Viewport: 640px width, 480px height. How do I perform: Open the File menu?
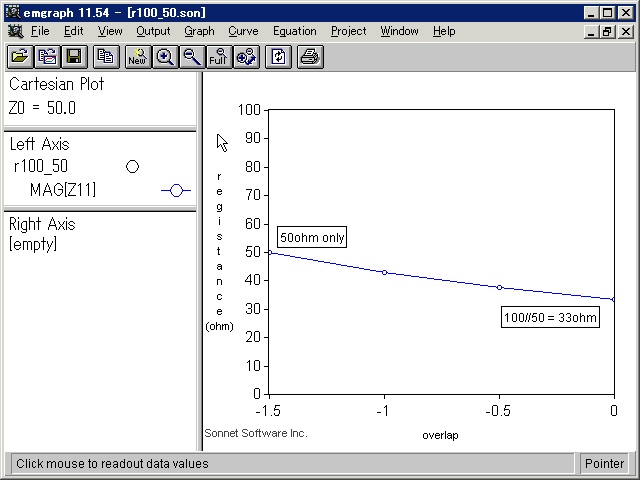coord(40,31)
